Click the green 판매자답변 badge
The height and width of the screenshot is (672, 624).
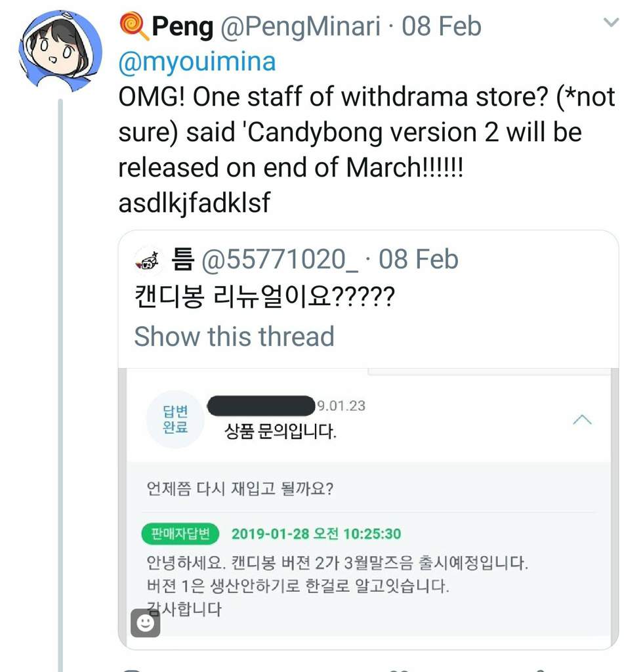[180, 534]
